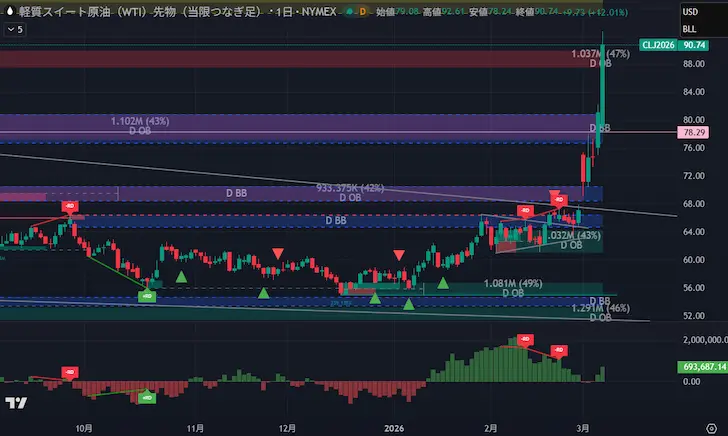Click the red -RD label above the October high
This screenshot has width=728, height=436.
click(69, 207)
